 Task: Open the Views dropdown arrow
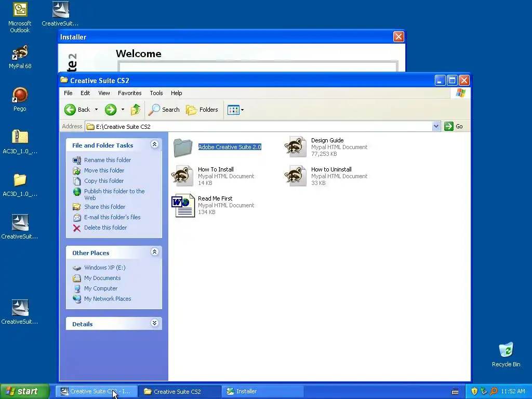coord(242,110)
